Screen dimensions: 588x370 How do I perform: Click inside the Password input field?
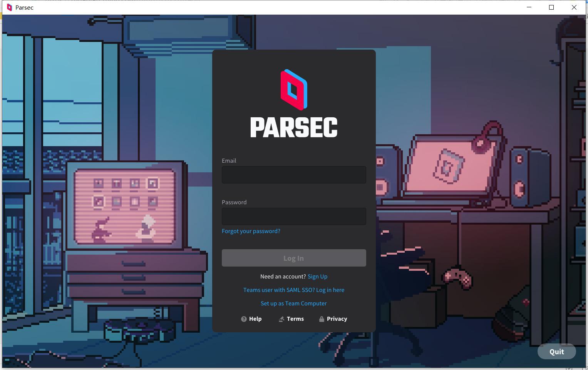coord(293,216)
